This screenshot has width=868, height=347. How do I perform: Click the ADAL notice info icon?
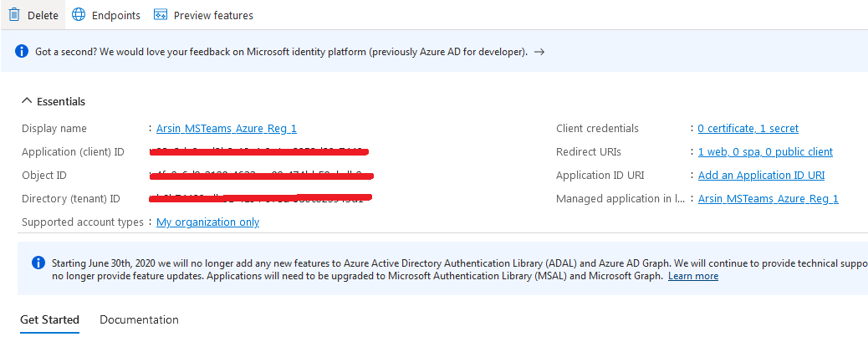point(38,263)
